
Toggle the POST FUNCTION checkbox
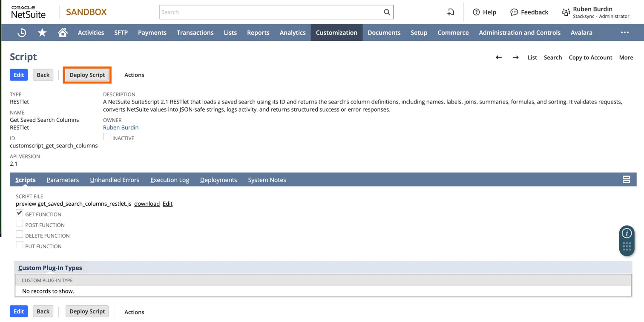(x=19, y=224)
